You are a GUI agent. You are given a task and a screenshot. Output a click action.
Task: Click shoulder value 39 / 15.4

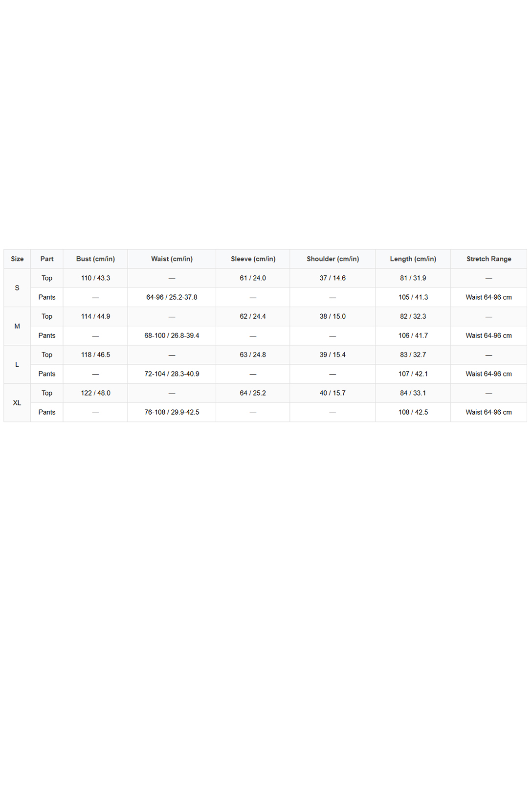(x=332, y=355)
